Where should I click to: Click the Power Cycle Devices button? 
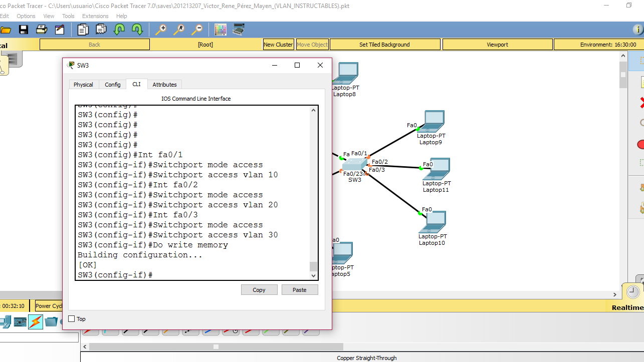click(49, 306)
